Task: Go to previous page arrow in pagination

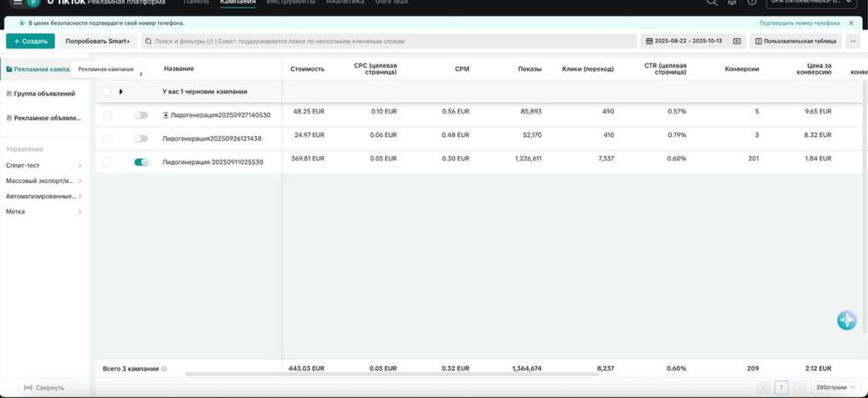Action: 763,388
